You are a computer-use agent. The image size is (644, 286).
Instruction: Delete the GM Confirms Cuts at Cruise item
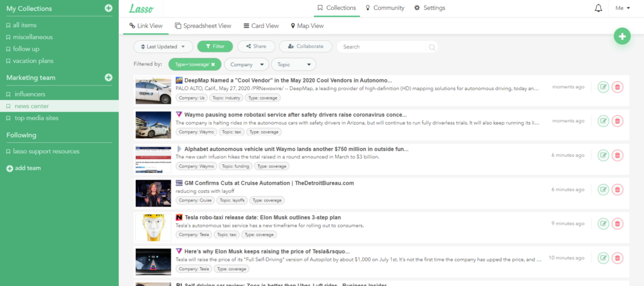click(x=618, y=189)
